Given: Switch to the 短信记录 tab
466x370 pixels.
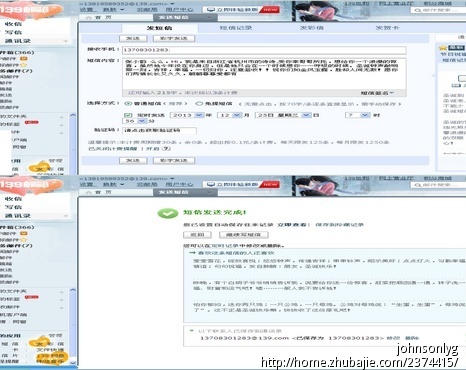Looking at the screenshot, I should [236, 28].
